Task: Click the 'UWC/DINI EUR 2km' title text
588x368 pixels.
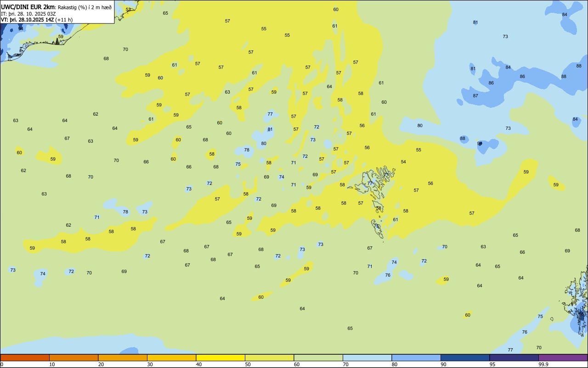Action: [28, 7]
